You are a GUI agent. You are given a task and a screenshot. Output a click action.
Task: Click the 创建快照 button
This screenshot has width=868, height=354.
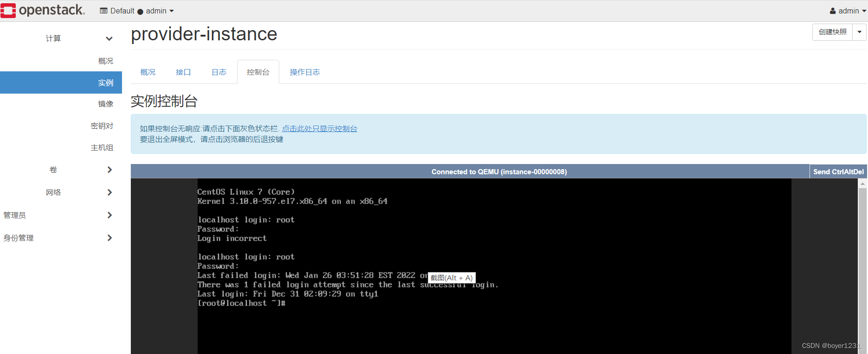click(x=832, y=32)
